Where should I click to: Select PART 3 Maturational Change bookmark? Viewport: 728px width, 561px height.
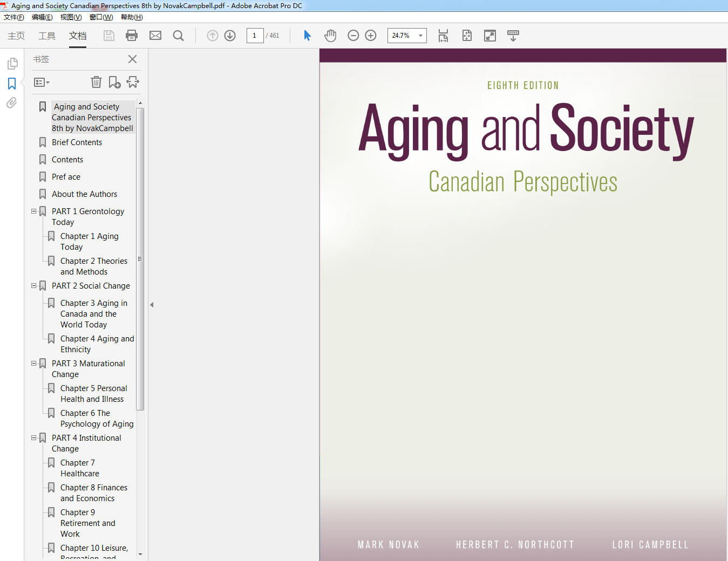click(89, 369)
